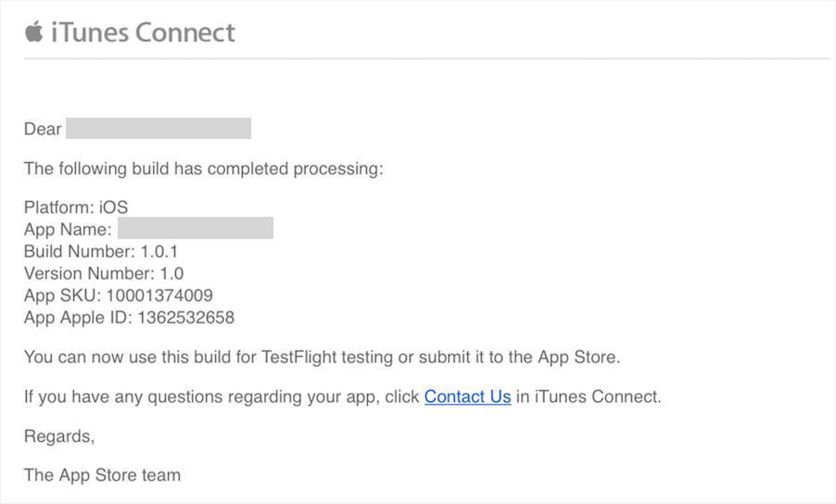Click the Apple logo in the header
Image resolution: width=836 pixels, height=504 pixels.
(34, 32)
